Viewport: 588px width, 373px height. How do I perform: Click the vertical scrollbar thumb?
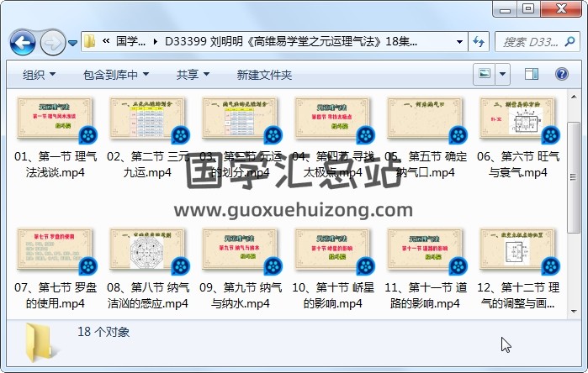(x=574, y=177)
